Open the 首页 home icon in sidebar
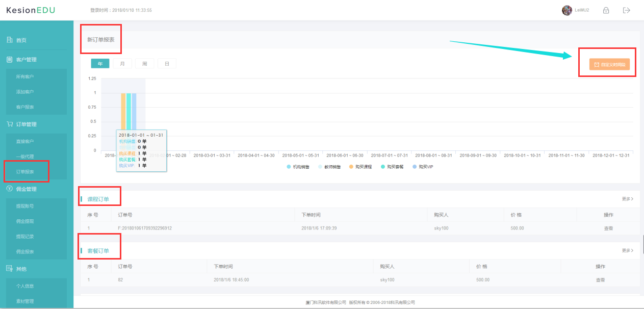This screenshot has width=644, height=309. pos(9,40)
